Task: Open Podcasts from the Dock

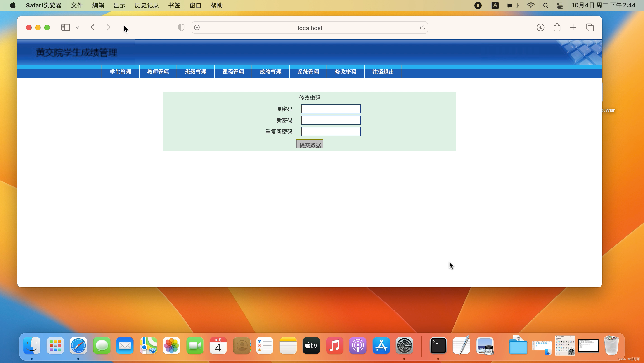Action: coord(358,346)
